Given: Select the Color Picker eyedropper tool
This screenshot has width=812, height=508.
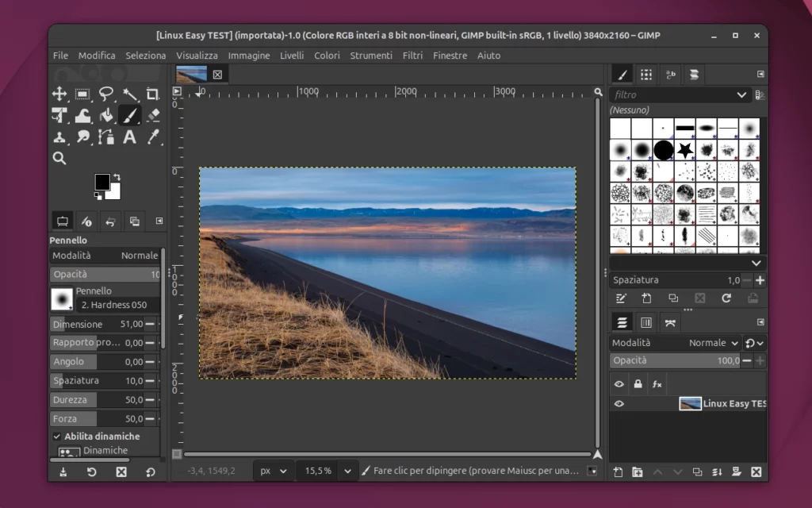Looking at the screenshot, I should (x=153, y=137).
